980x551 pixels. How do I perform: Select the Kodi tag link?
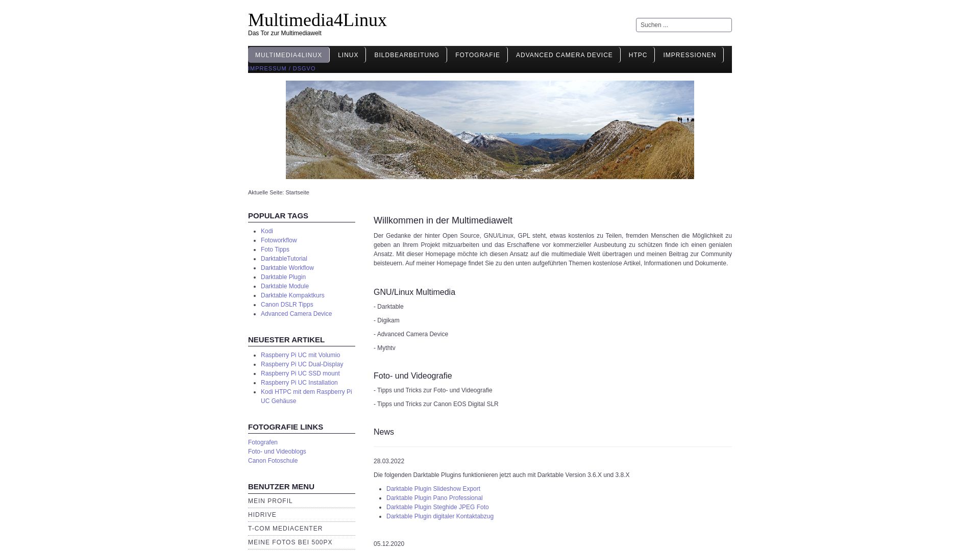click(x=266, y=231)
